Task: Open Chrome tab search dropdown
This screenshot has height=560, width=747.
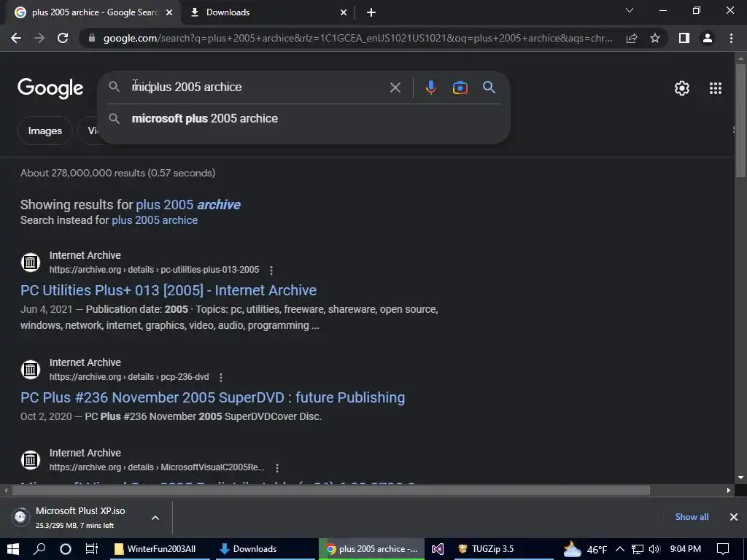Action: coord(630,10)
